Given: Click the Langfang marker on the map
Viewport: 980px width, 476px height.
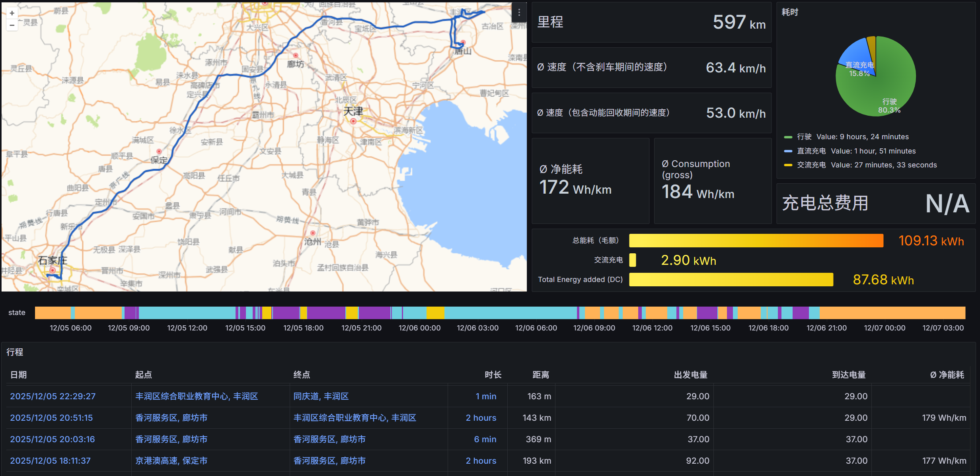Looking at the screenshot, I should pyautogui.click(x=296, y=55).
